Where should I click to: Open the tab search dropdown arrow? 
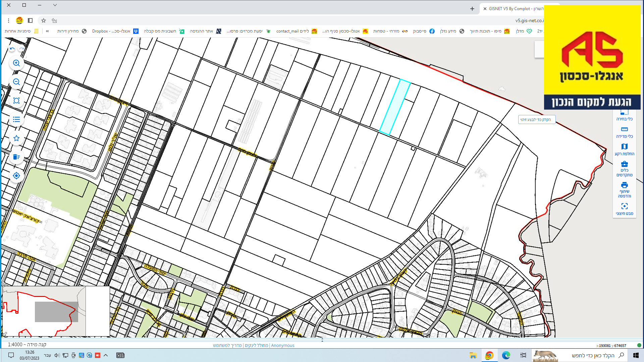(55, 5)
